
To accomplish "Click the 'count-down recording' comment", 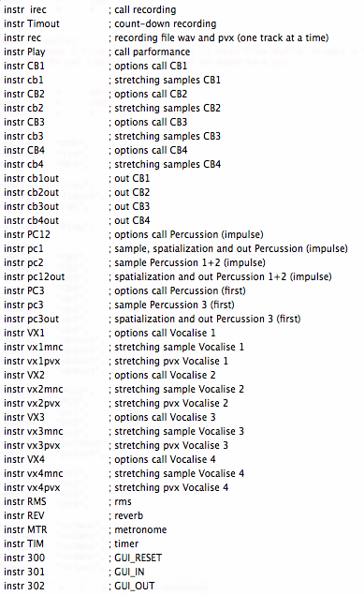I will pyautogui.click(x=165, y=23).
